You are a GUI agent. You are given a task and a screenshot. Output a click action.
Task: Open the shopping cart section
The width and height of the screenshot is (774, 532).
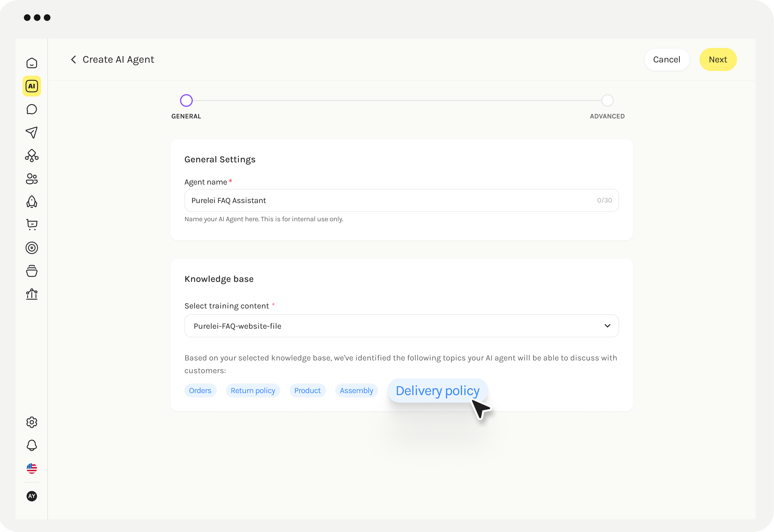pyautogui.click(x=32, y=224)
